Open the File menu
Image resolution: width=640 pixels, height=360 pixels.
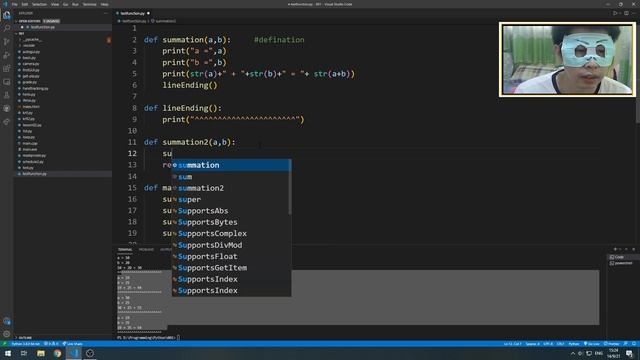pos(15,4)
